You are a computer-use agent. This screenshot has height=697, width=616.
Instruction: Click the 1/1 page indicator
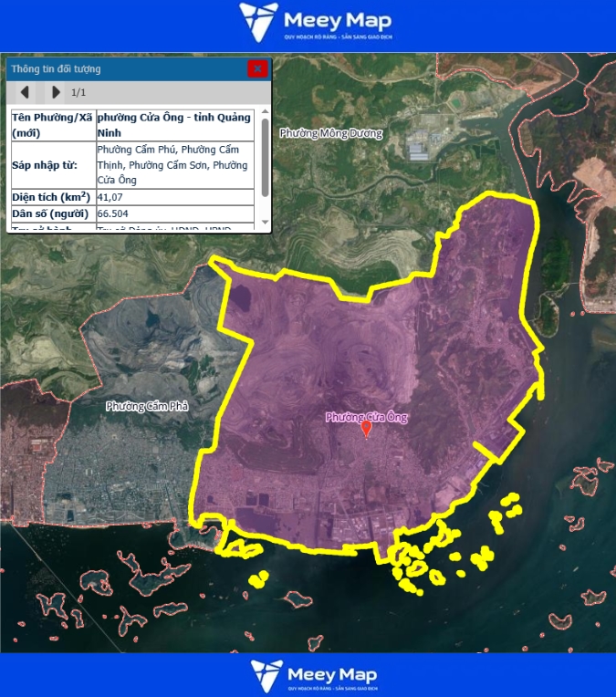coord(78,92)
